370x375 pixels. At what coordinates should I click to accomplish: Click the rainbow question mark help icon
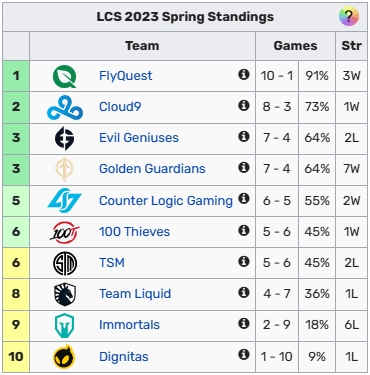point(349,16)
